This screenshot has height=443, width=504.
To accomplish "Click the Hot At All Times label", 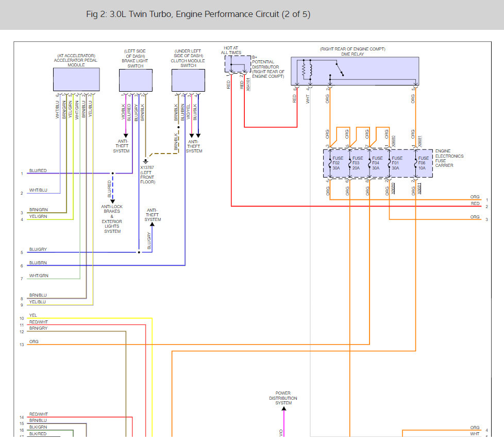I will [x=231, y=50].
